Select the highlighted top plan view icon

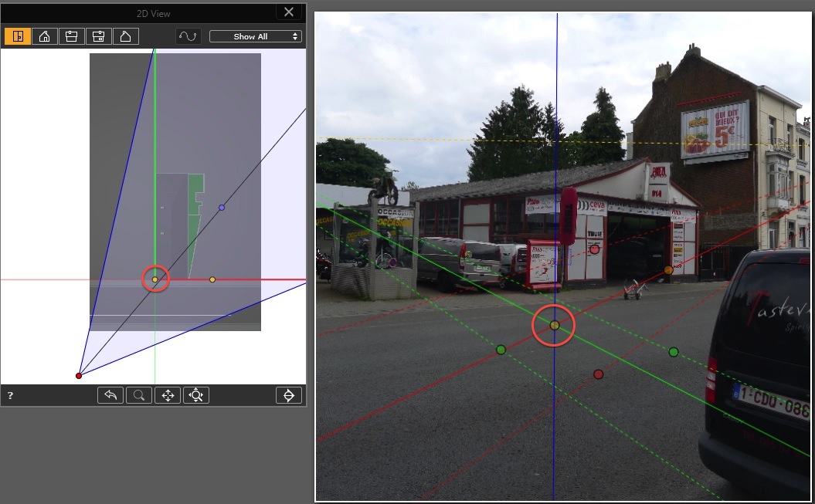coord(18,36)
